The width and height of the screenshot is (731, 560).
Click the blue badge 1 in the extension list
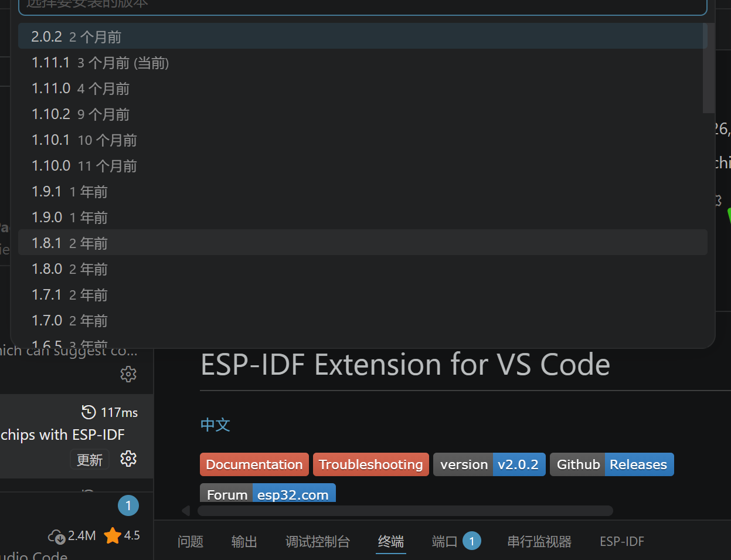click(128, 505)
